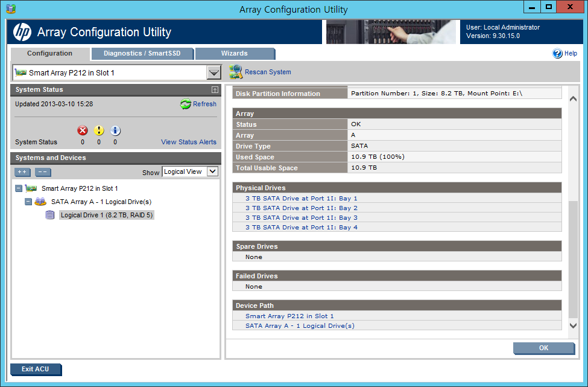This screenshot has width=588, height=387.
Task: Click the details pane scroll down arrow
Action: (573, 325)
